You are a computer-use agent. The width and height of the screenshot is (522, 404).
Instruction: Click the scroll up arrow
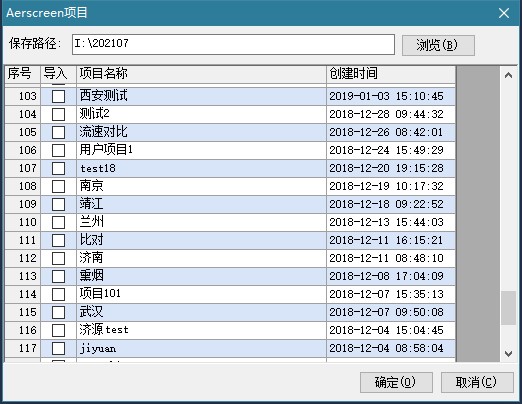click(508, 75)
